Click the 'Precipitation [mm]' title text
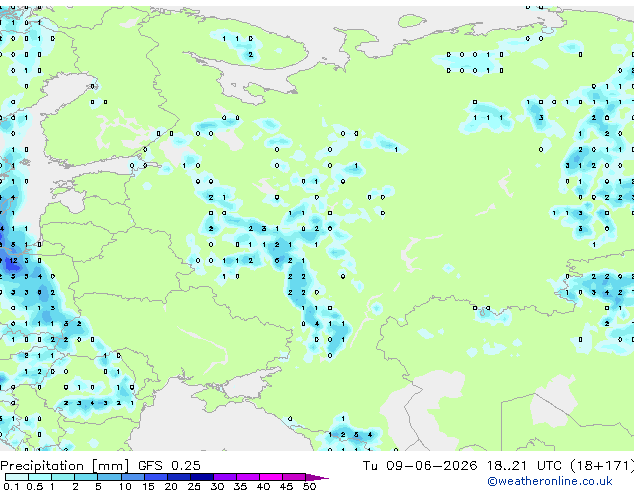The height and width of the screenshot is (490, 634). coord(65,466)
